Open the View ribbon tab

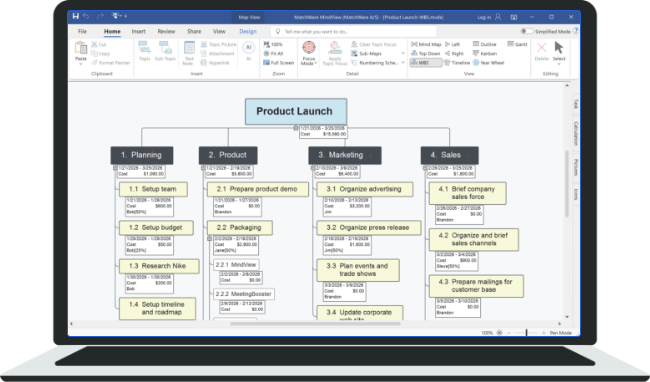tap(219, 31)
